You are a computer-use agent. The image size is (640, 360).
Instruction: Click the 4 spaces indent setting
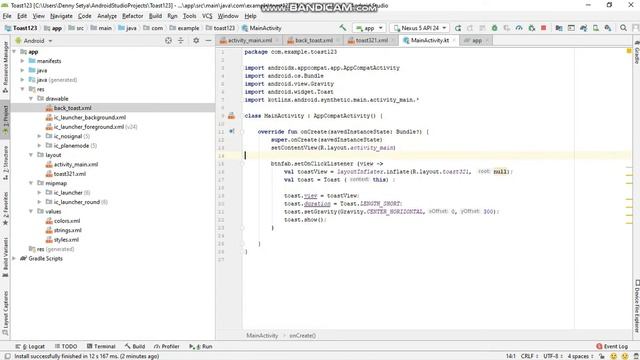coord(580,356)
